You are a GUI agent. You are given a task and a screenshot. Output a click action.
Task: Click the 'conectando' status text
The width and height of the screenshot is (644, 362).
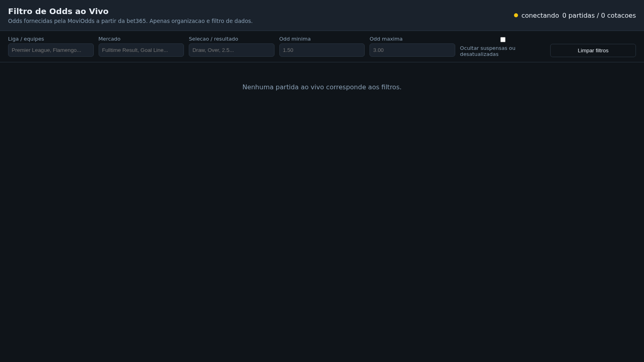(540, 15)
